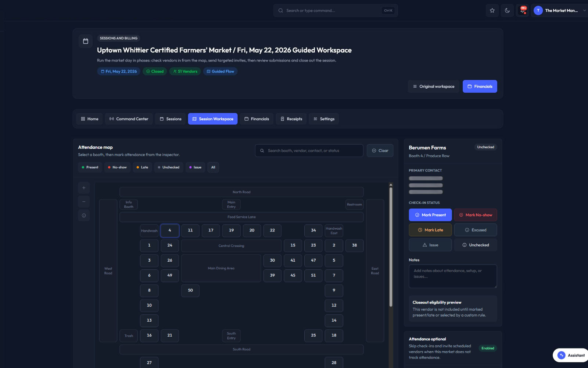Viewport: 588px width, 368px height.
Task: Filter map by Unchecked status
Action: [x=169, y=167]
